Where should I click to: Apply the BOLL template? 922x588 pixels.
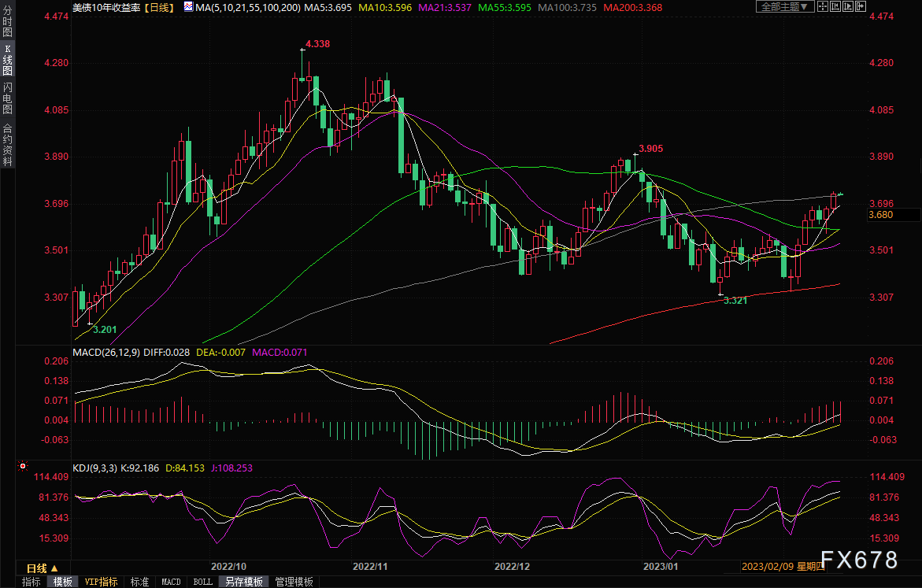203,582
